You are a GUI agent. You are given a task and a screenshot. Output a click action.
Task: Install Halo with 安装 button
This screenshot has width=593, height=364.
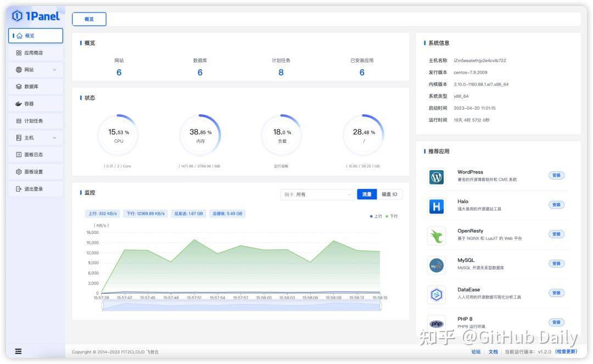pos(556,205)
